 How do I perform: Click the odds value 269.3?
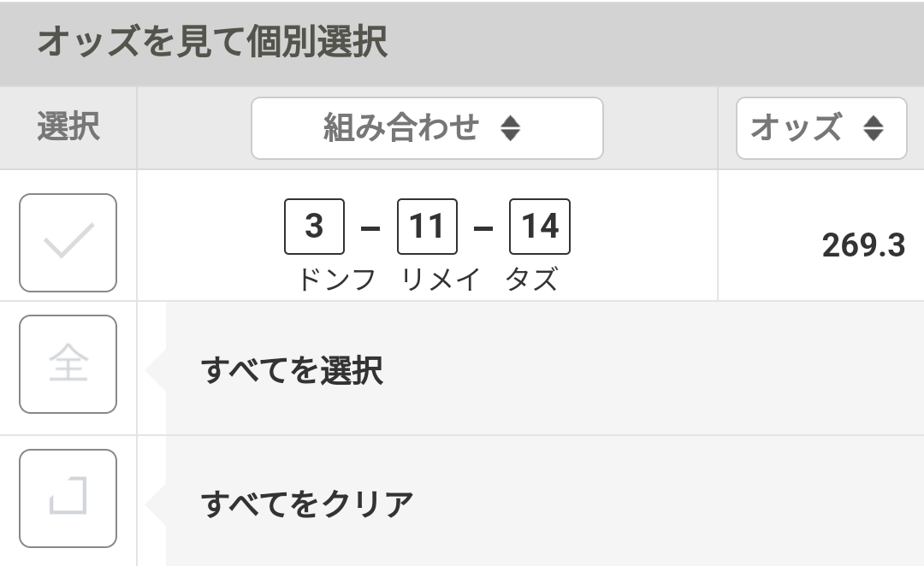(862, 246)
